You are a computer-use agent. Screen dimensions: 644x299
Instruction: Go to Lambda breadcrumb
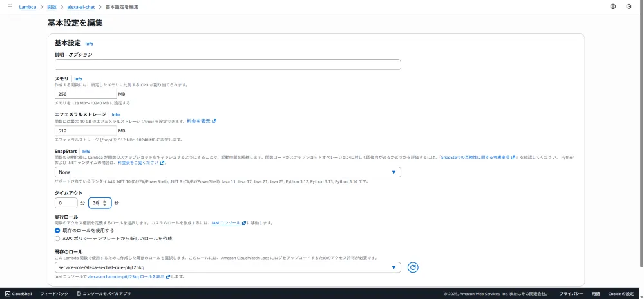click(28, 7)
